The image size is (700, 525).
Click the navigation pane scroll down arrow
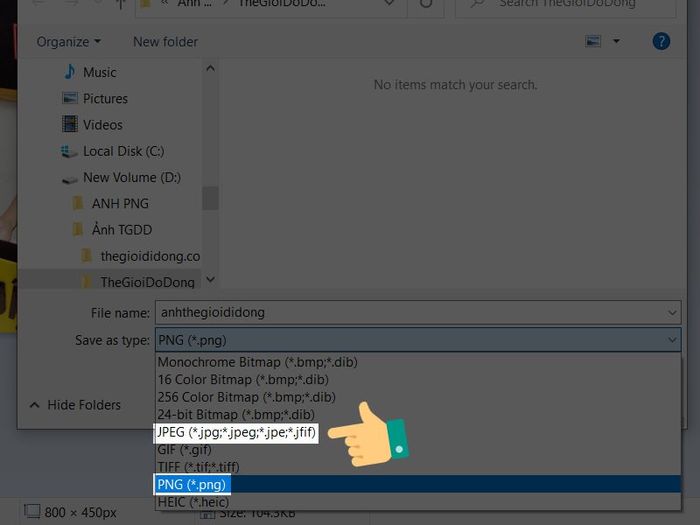pyautogui.click(x=211, y=280)
